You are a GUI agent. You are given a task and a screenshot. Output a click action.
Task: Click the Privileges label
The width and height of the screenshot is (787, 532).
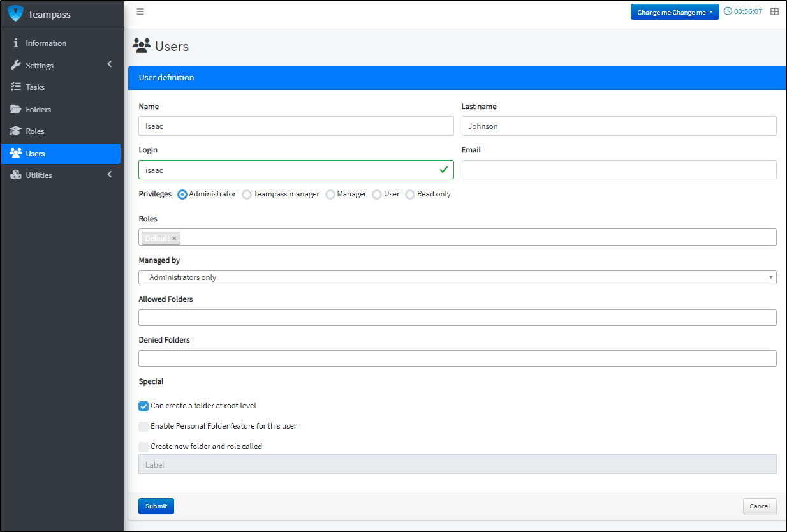(155, 194)
